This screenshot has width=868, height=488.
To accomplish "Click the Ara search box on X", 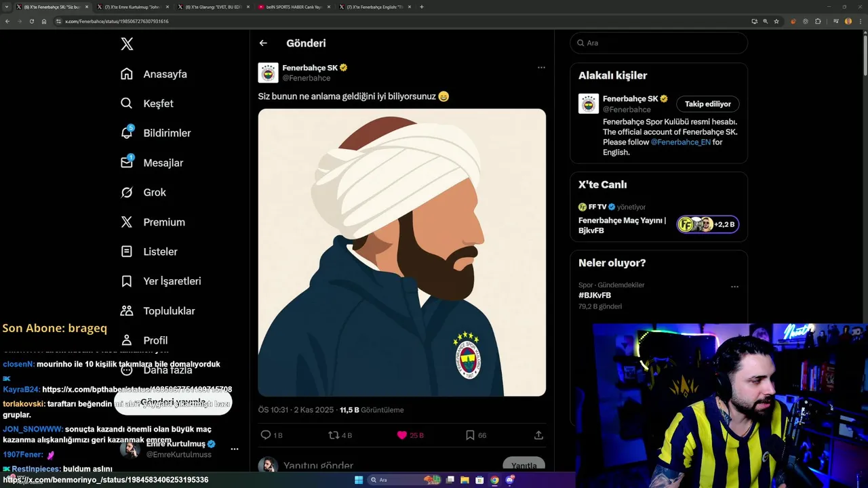I will coord(658,43).
